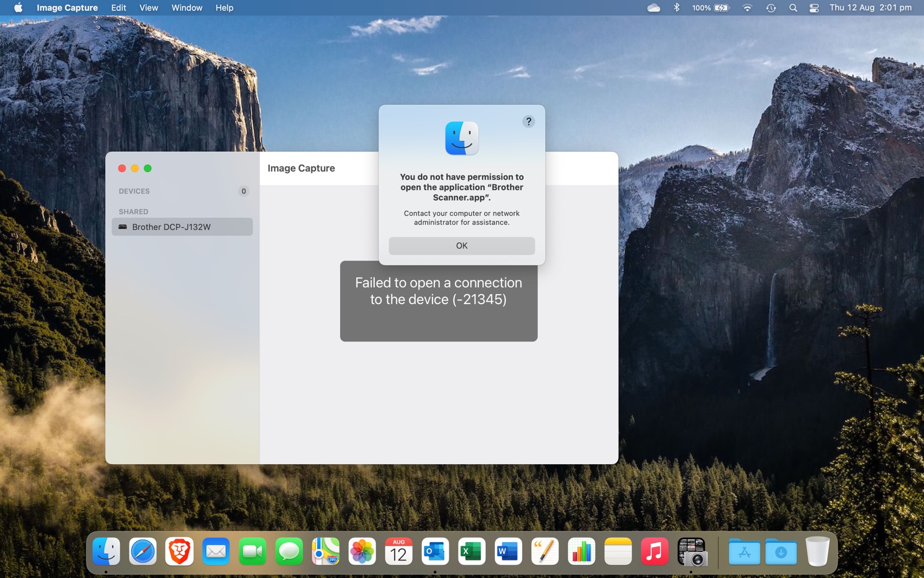Click the SHARED section header
The image size is (924, 578).
point(133,212)
